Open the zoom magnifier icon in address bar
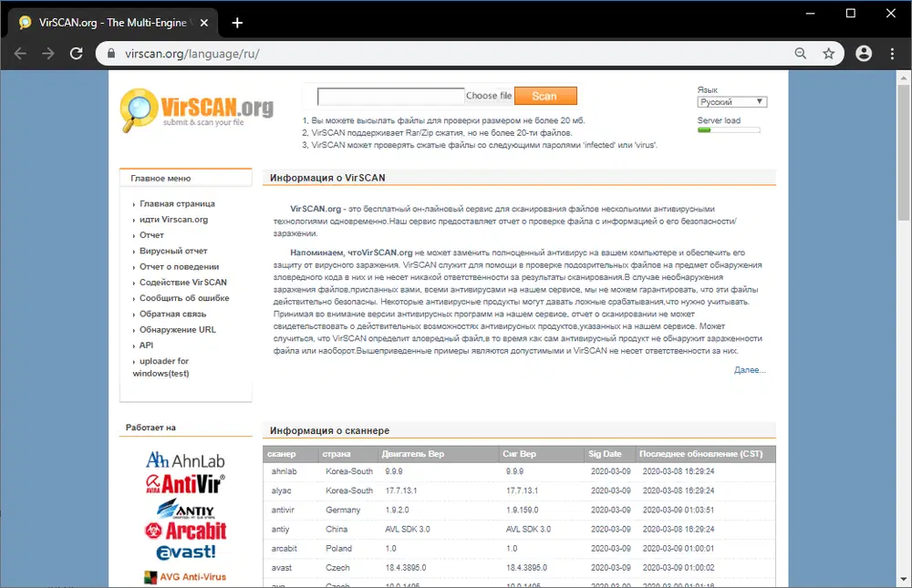Image resolution: width=912 pixels, height=588 pixels. tap(801, 54)
